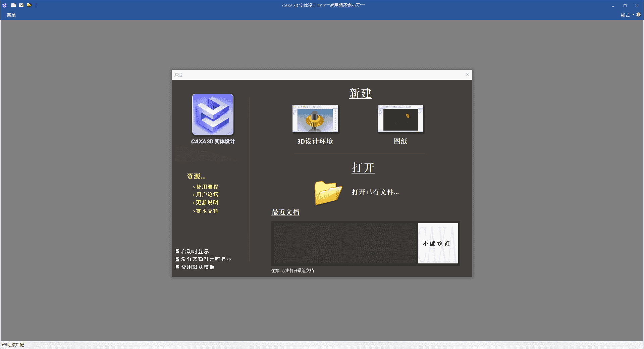Click the large CAXA 3D 实体设计 logo
Viewport: 644px width, 349px height.
coord(213,114)
